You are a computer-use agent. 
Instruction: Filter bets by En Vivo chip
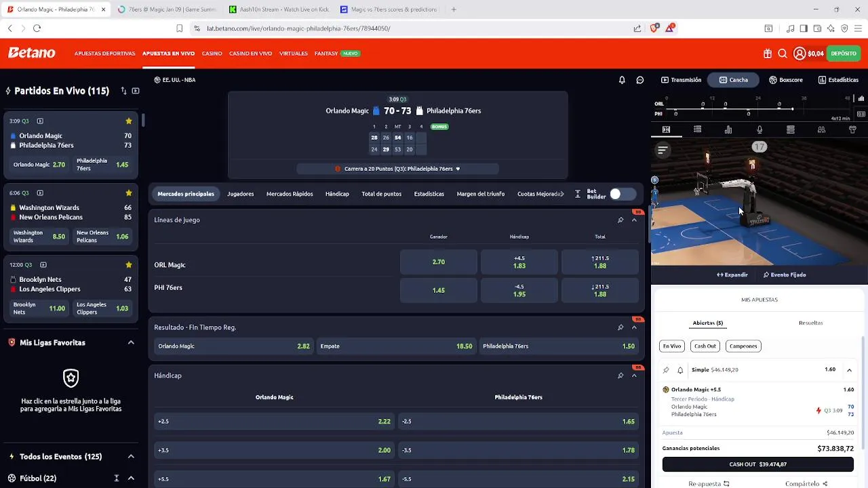[x=672, y=346]
